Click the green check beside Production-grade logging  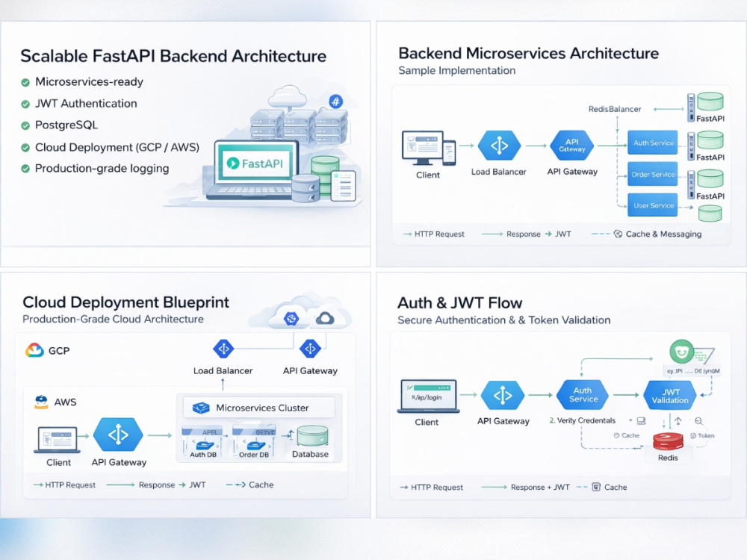(25, 169)
